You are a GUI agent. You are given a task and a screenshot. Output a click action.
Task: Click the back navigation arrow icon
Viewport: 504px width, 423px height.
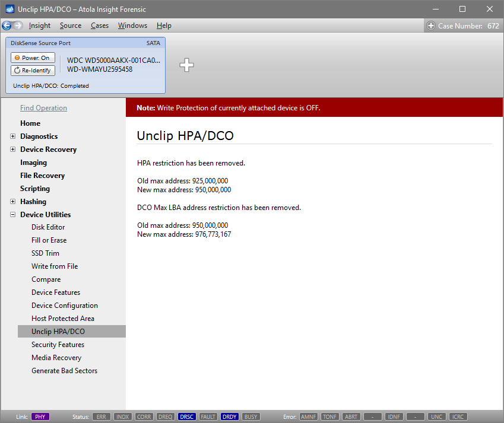pyautogui.click(x=7, y=26)
